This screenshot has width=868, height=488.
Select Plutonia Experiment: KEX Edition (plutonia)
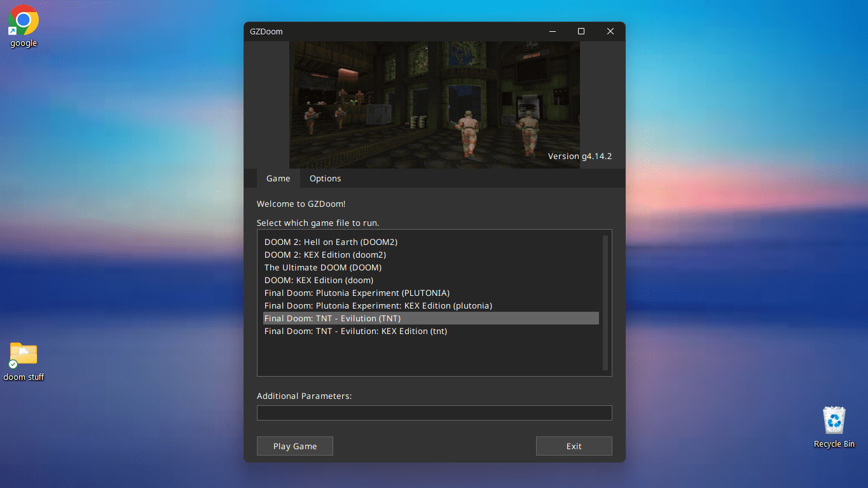point(431,305)
